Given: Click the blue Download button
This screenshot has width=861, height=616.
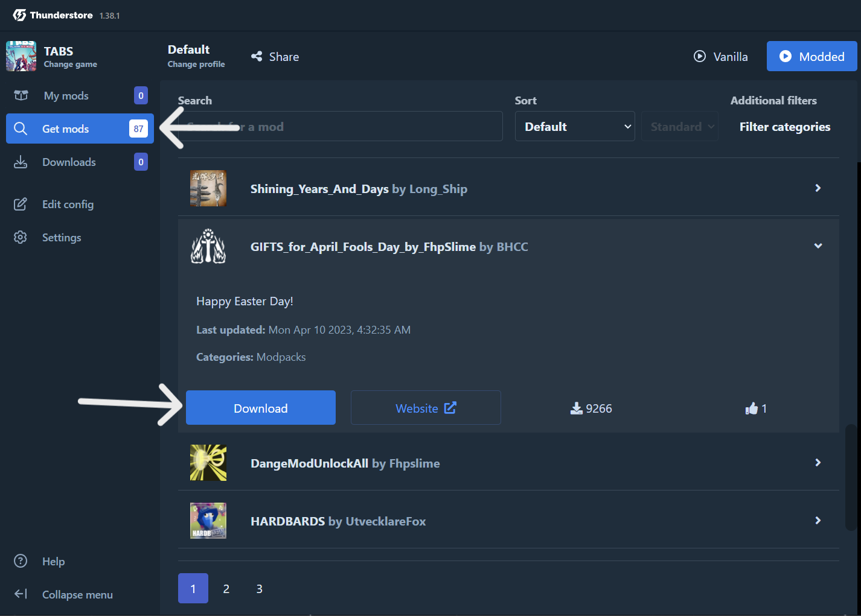Looking at the screenshot, I should pos(261,407).
